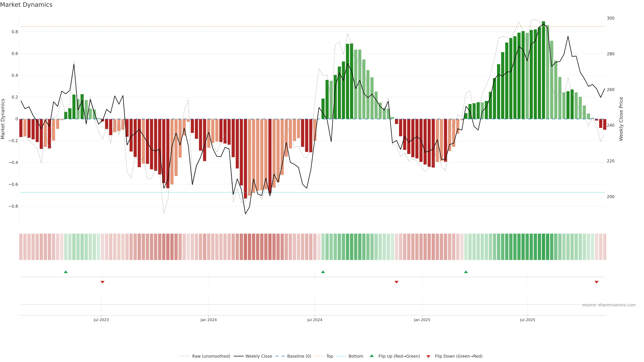This screenshot has width=644, height=362.
Task: Click the Jul 2025 x-axis label
Action: pos(527,320)
